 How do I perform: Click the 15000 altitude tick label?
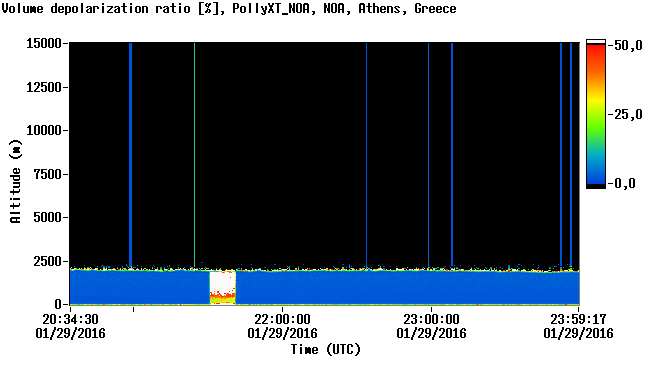click(44, 43)
